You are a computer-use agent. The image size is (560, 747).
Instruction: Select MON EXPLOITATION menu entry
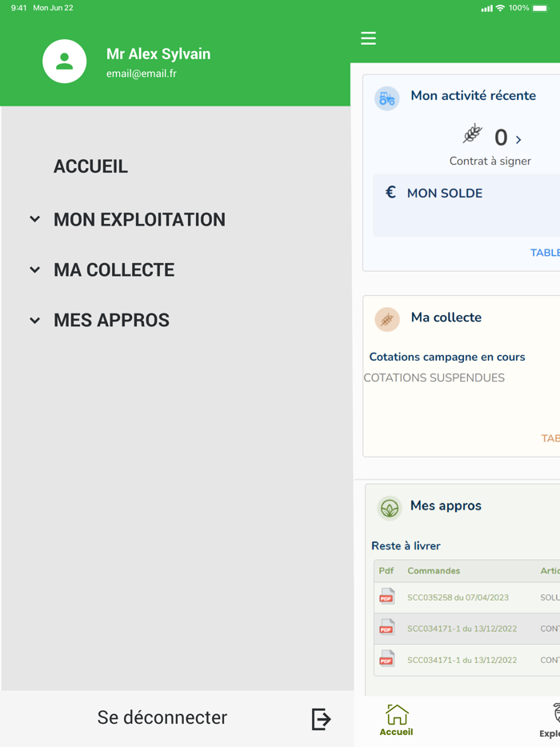[x=139, y=220]
